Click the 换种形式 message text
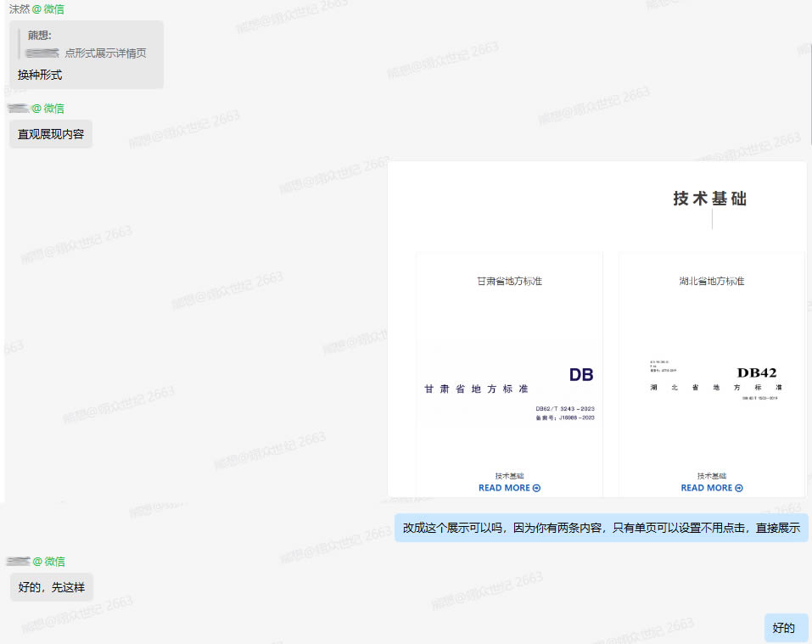The width and height of the screenshot is (812, 644). coord(40,75)
